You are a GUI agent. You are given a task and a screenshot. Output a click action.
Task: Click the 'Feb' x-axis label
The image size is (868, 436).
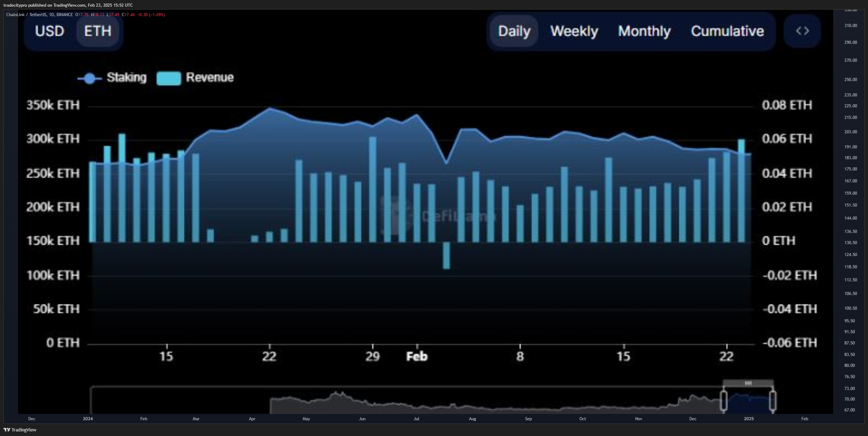point(417,356)
